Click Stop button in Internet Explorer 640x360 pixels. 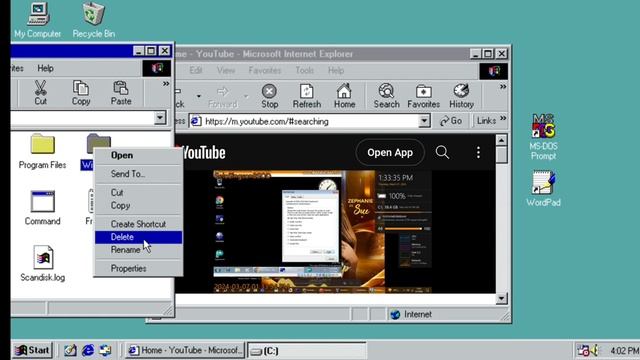pyautogui.click(x=269, y=96)
